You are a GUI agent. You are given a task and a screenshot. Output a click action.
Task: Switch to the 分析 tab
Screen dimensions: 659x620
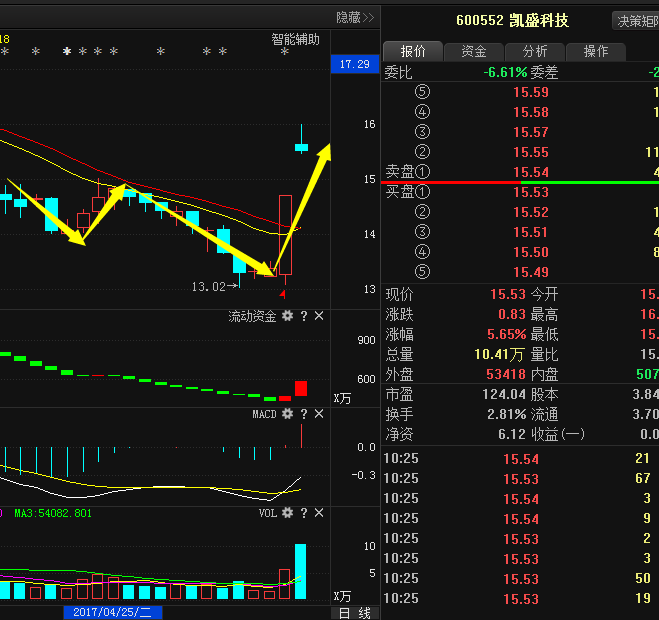point(535,51)
